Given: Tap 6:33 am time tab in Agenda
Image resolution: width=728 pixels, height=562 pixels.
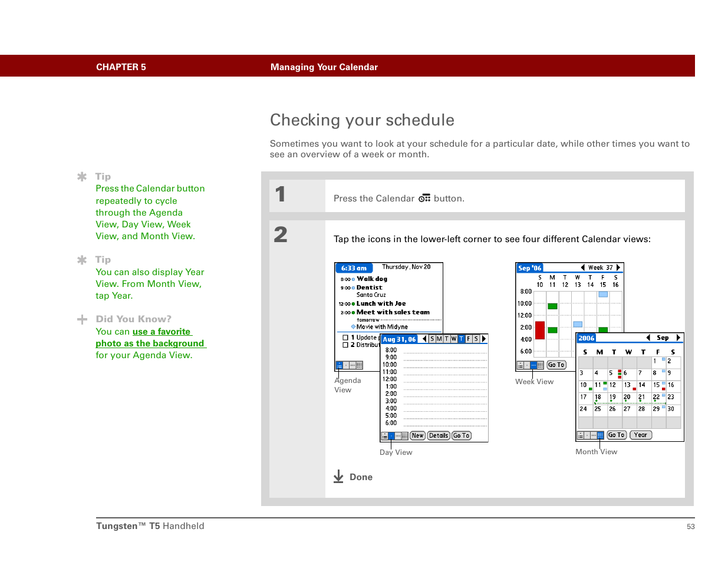Looking at the screenshot, I should click(354, 268).
